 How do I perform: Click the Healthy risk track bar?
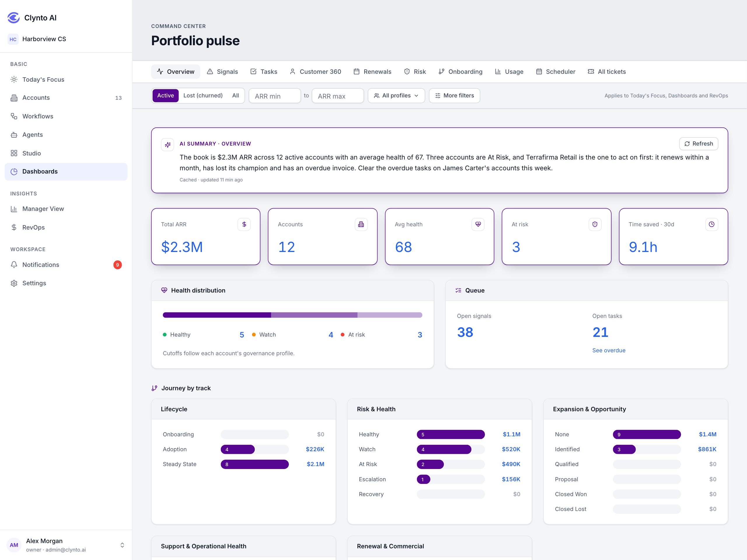click(x=451, y=434)
